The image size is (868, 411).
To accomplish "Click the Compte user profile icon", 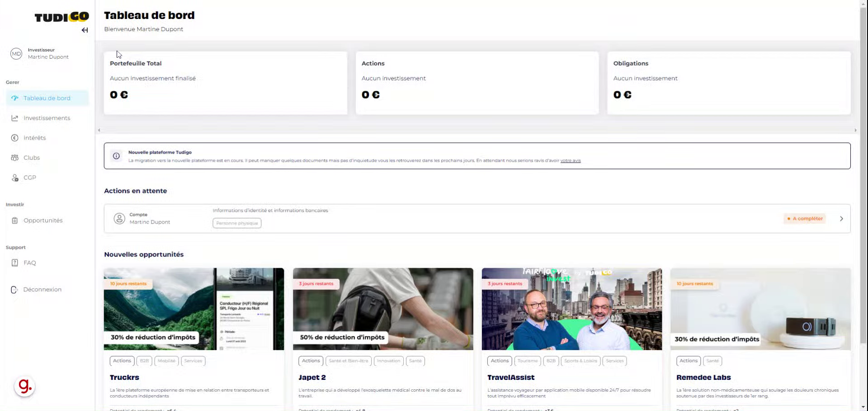I will [x=119, y=219].
